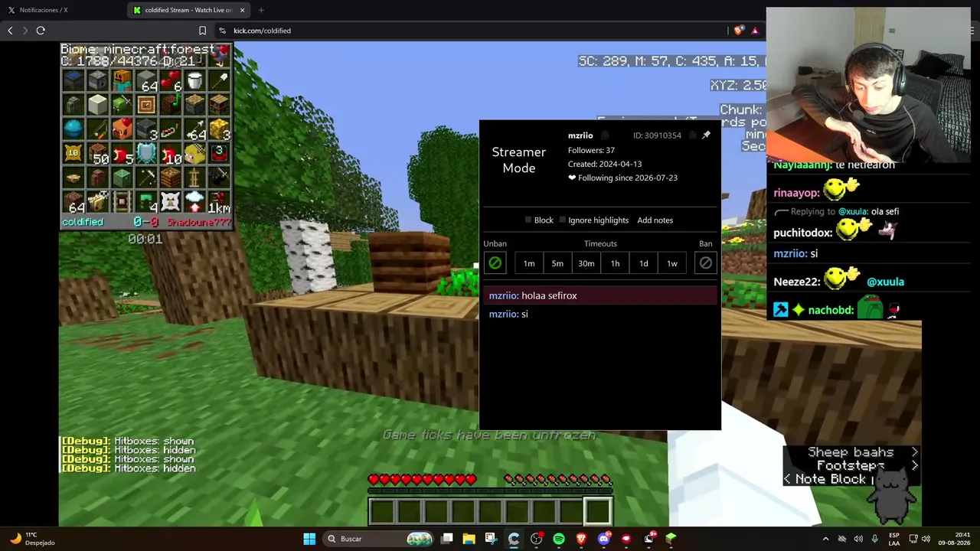Screen dimensions: 980x551
Task: Unban the user with the green icon
Action: [495, 263]
